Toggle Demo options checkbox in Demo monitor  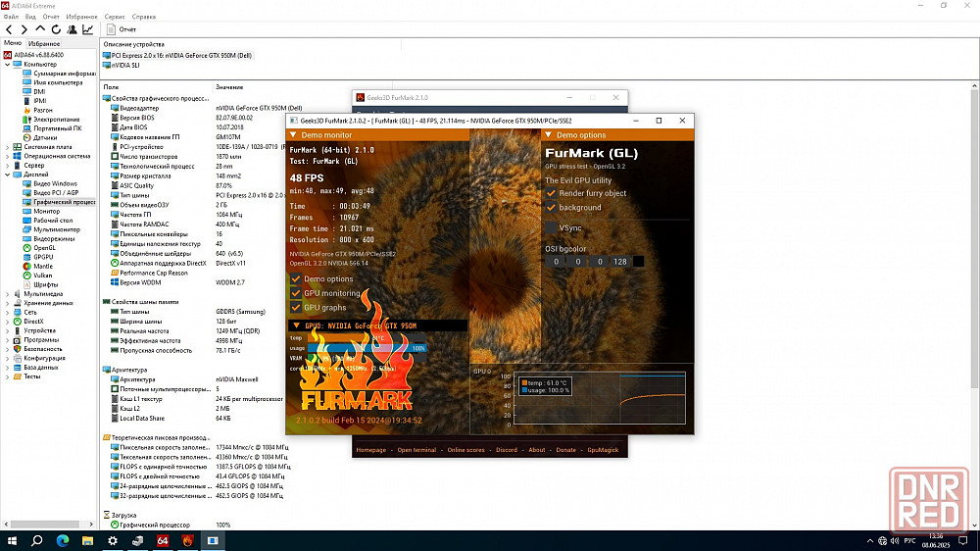point(296,279)
